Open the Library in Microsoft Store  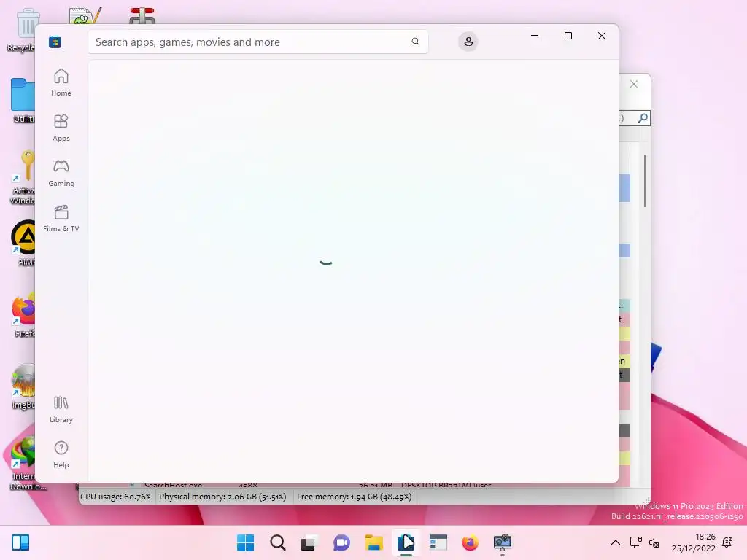click(61, 410)
